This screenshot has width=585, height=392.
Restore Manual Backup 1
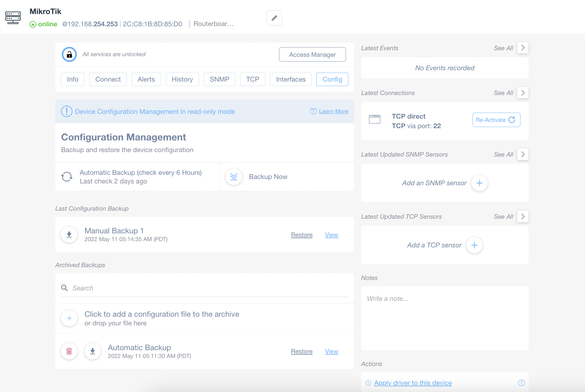click(302, 235)
